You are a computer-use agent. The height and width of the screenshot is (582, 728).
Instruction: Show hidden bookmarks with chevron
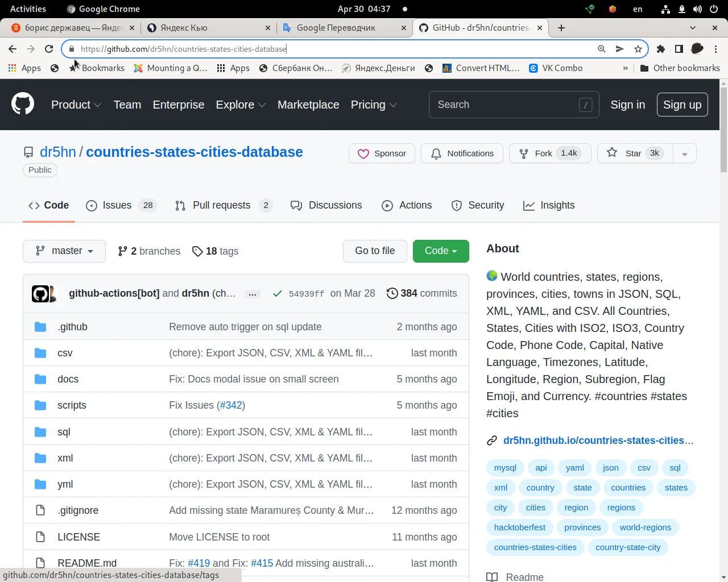point(625,68)
